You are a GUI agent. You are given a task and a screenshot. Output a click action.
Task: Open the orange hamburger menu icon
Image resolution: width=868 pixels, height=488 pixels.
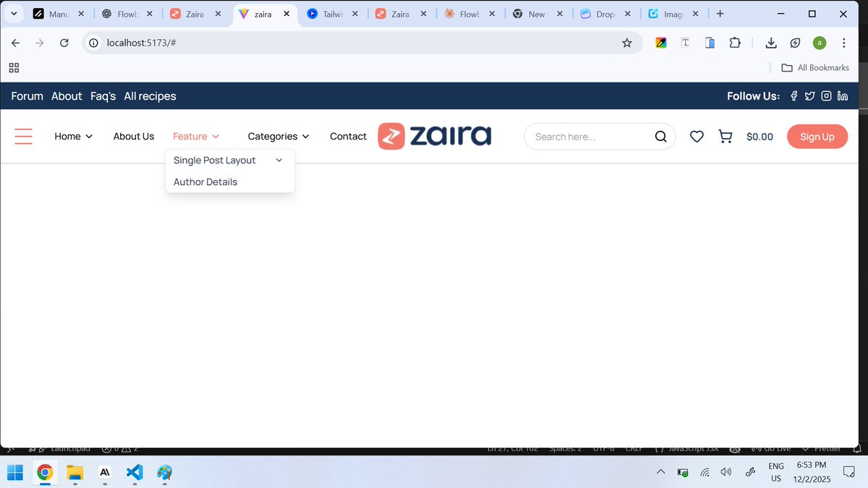coord(23,136)
